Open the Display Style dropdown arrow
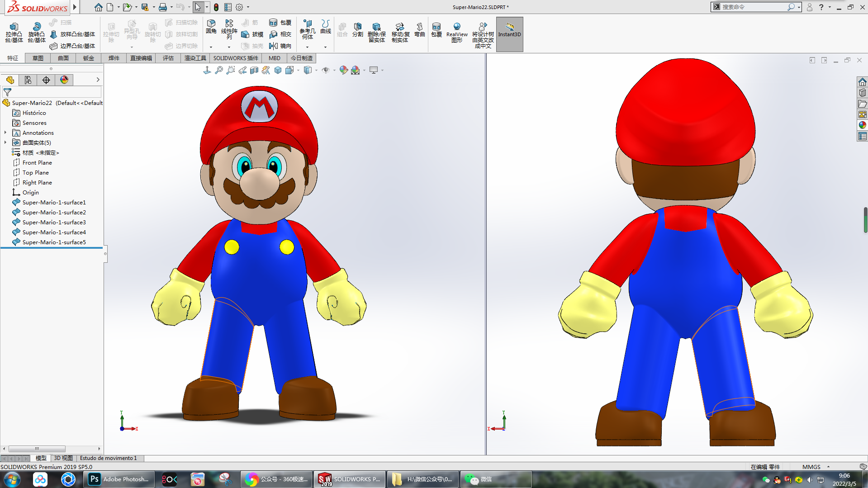Viewport: 868px width, 488px height. coord(316,70)
